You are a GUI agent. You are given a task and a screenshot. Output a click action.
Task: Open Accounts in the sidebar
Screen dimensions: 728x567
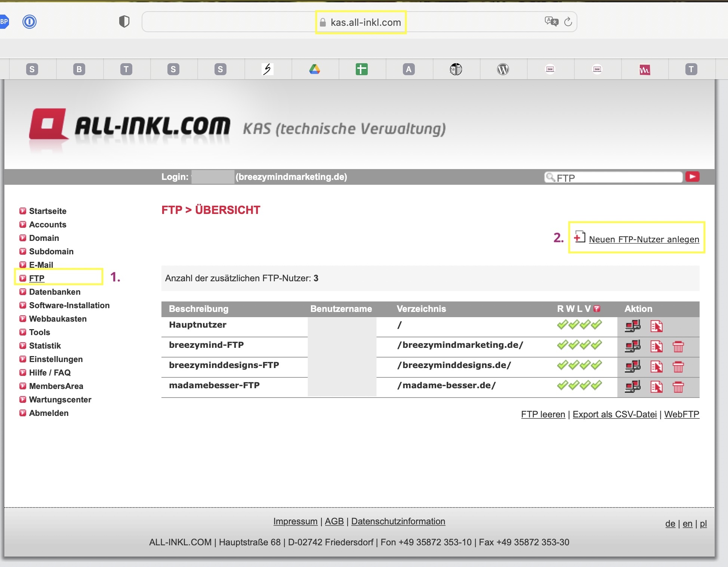[48, 224]
